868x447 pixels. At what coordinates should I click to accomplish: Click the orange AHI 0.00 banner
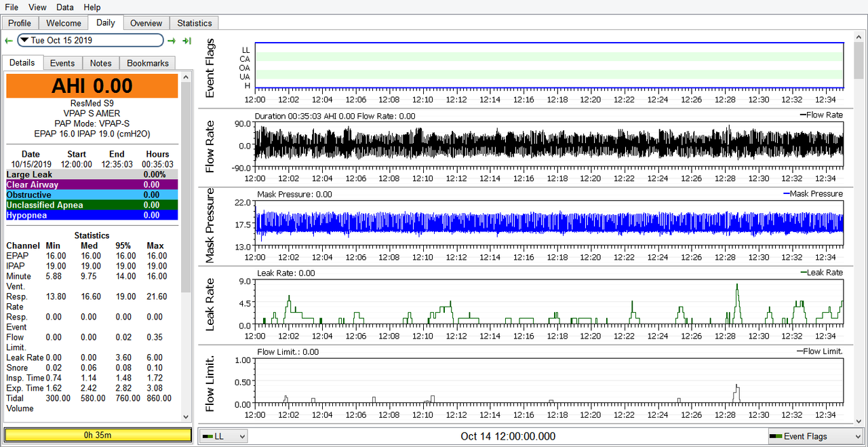coord(92,86)
